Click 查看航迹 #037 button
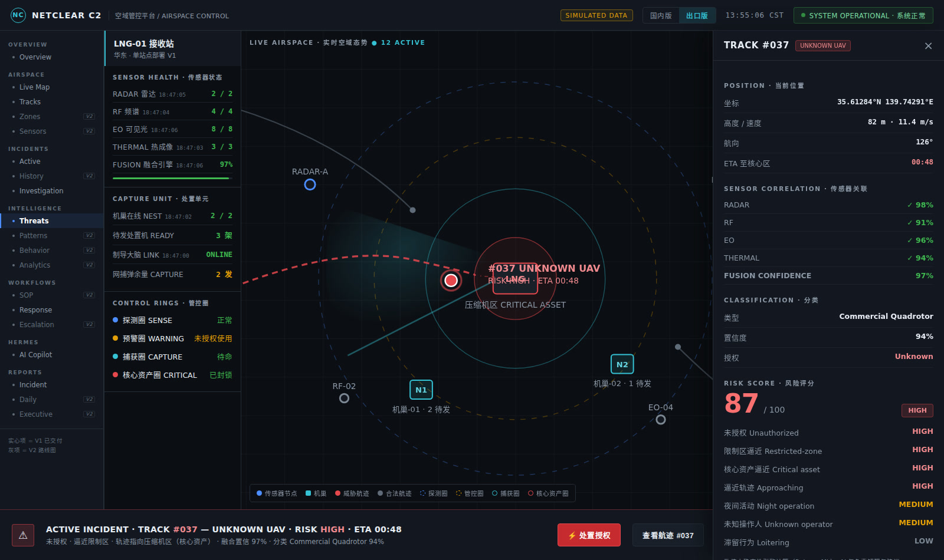The height and width of the screenshot is (560, 944). tap(668, 535)
